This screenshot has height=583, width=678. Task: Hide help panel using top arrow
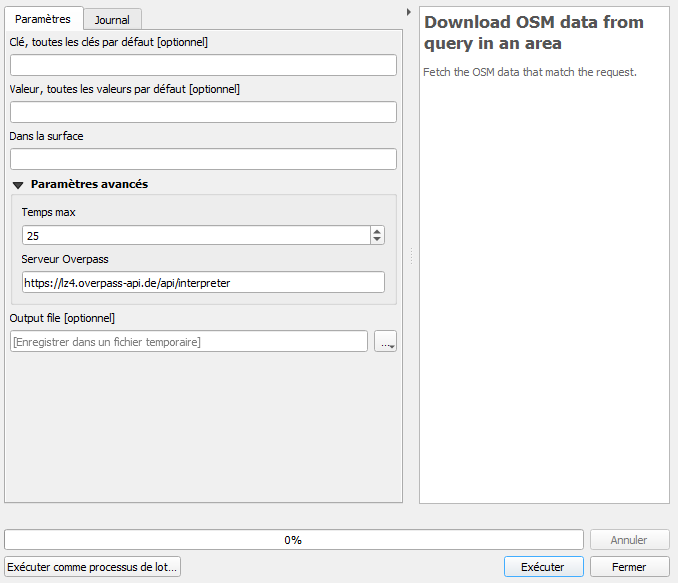409,12
